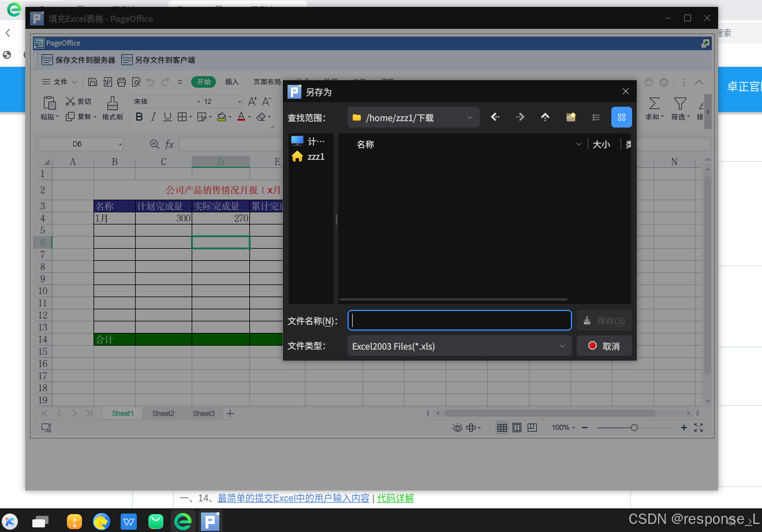Open the 文件 menu
The height and width of the screenshot is (532, 762).
[60, 82]
